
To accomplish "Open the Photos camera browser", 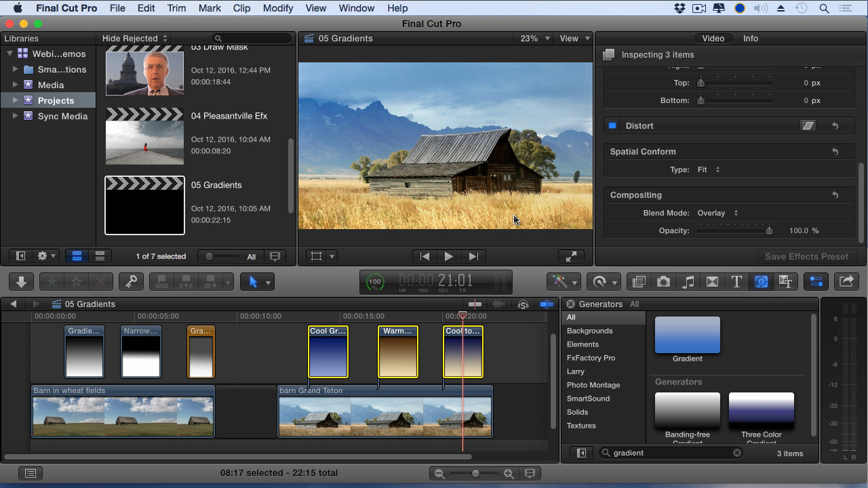I will pyautogui.click(x=663, y=282).
